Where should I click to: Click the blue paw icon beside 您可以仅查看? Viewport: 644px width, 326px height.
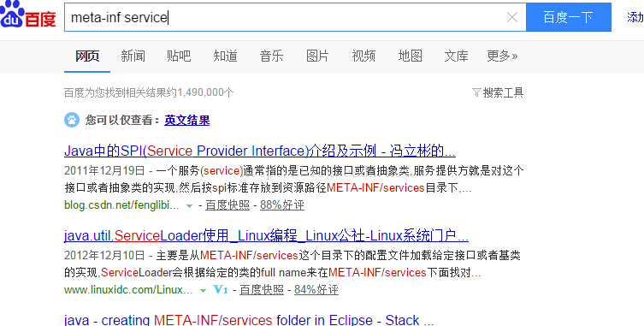coord(72,120)
